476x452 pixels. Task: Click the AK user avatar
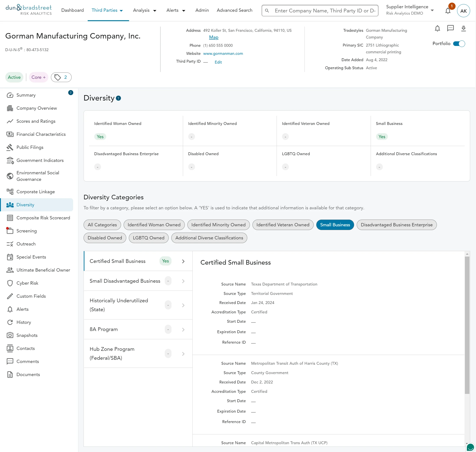463,11
